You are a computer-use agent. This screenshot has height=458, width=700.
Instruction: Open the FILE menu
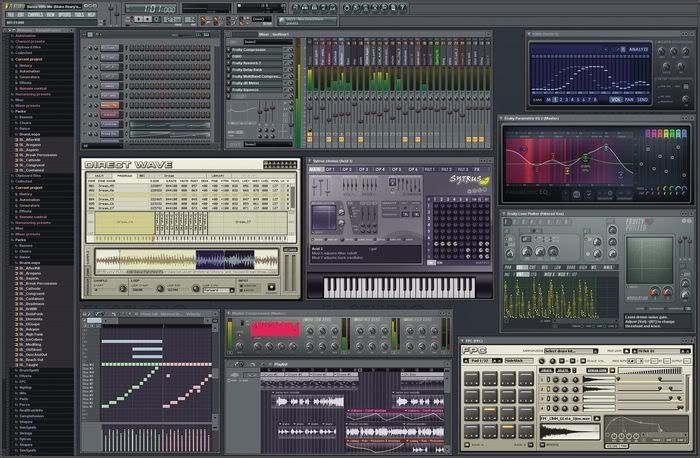(10, 15)
